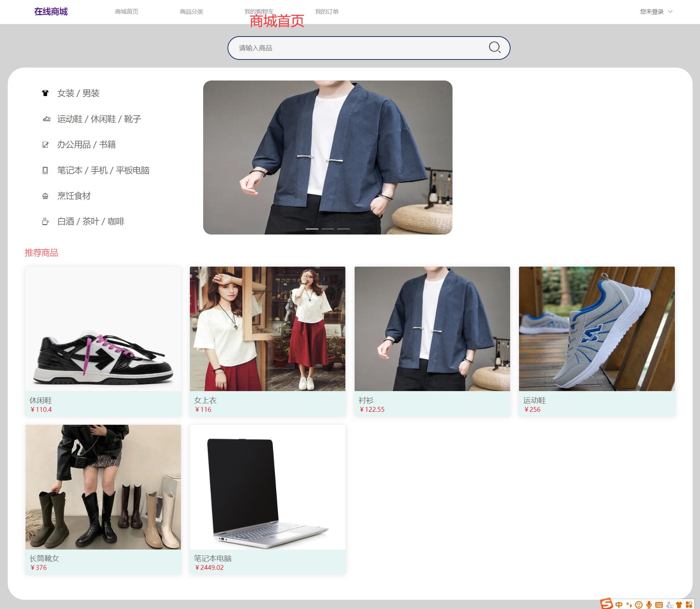The height and width of the screenshot is (609, 700).
Task: Go to 商城首页 in navigation
Action: pos(127,12)
